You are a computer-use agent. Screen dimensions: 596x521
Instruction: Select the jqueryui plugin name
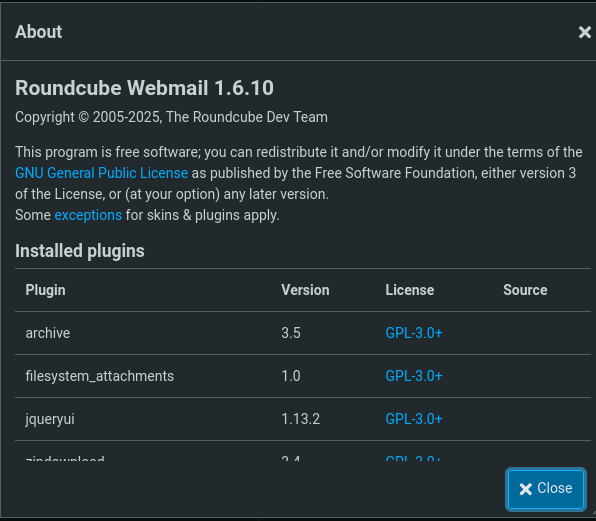pos(50,420)
